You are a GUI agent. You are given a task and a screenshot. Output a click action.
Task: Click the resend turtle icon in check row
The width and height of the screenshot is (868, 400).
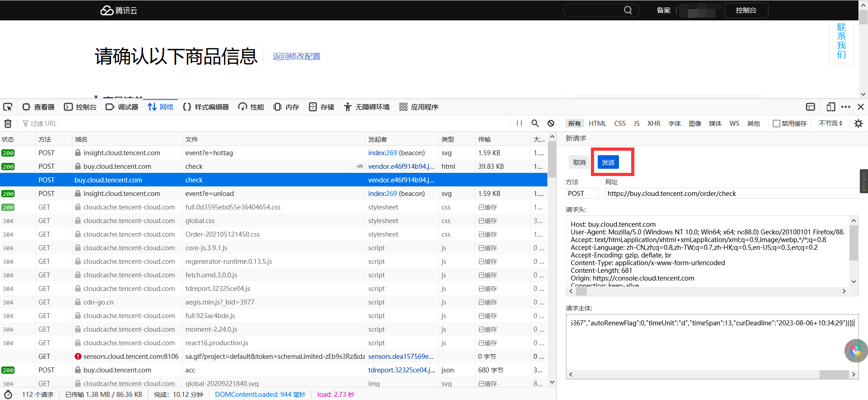point(360,167)
